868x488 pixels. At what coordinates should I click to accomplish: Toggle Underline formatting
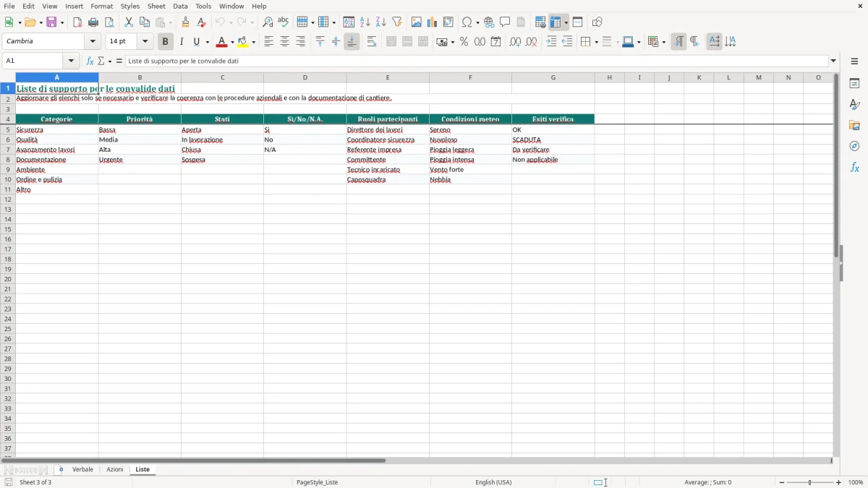click(196, 42)
